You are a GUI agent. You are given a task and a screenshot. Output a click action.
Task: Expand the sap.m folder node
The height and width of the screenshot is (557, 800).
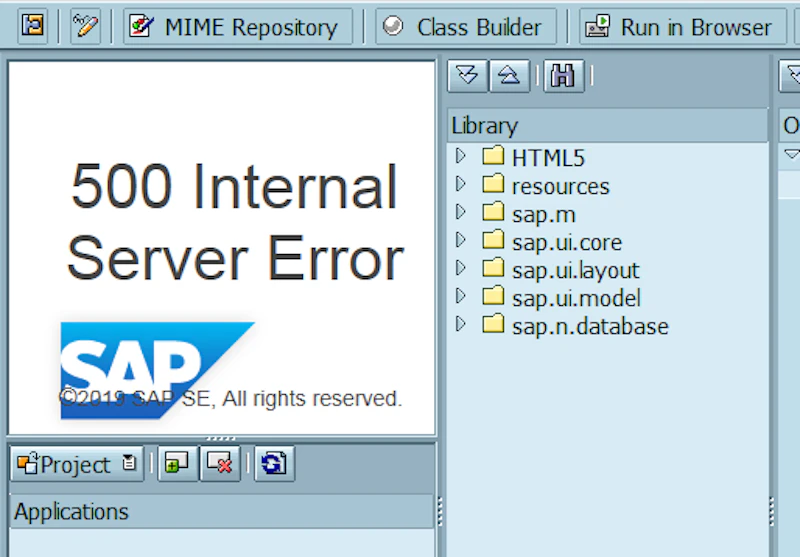(460, 212)
